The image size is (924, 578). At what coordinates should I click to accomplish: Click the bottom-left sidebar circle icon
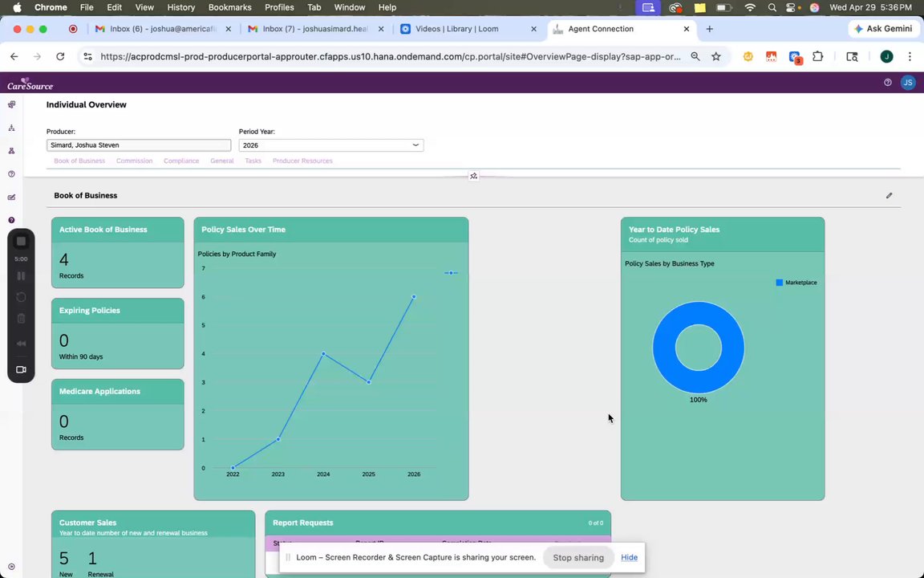pyautogui.click(x=11, y=567)
